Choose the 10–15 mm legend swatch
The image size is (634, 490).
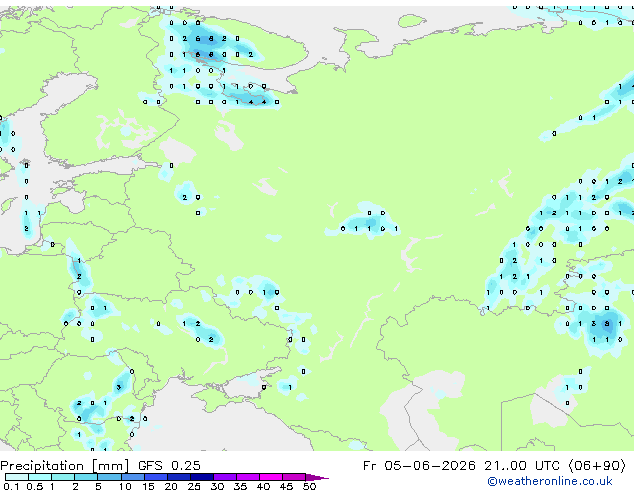pyautogui.click(x=133, y=477)
